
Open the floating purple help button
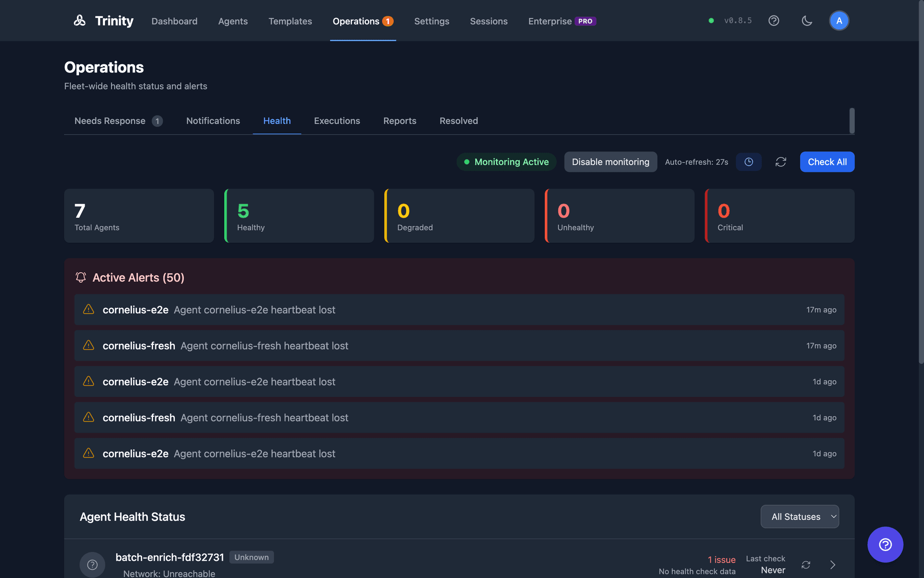[x=885, y=544]
